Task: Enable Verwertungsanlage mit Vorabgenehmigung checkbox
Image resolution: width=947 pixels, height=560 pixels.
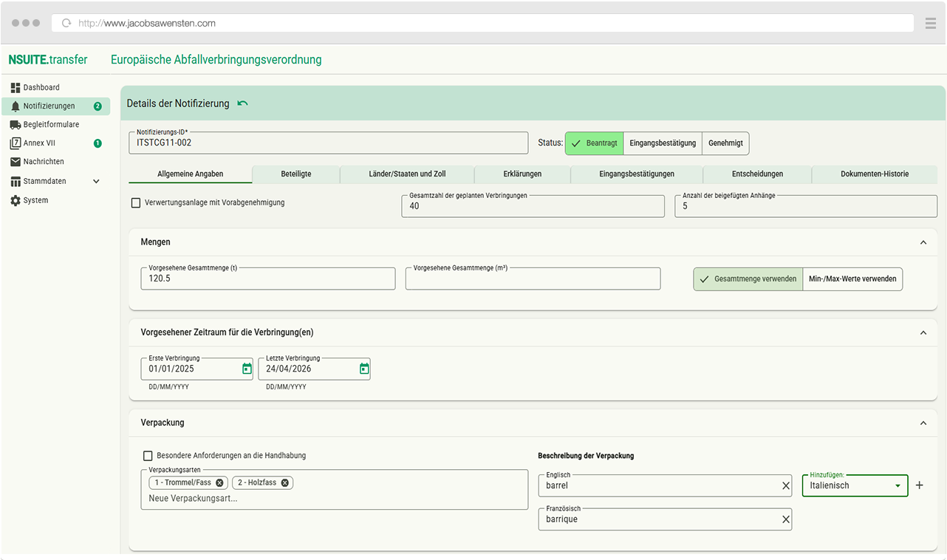Action: click(x=136, y=202)
